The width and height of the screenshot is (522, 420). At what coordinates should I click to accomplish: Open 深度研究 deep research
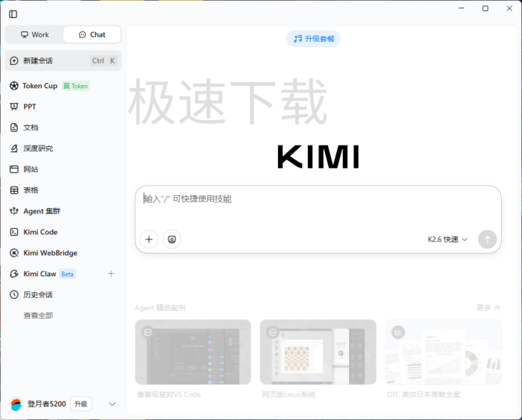(63, 148)
